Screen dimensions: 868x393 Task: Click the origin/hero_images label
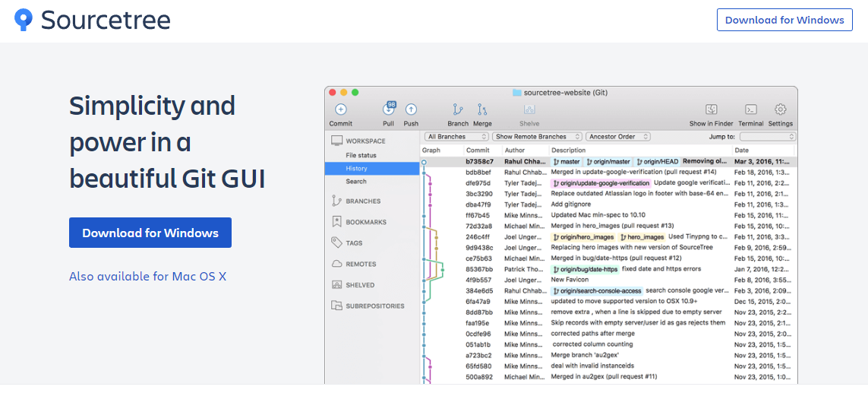(x=583, y=236)
